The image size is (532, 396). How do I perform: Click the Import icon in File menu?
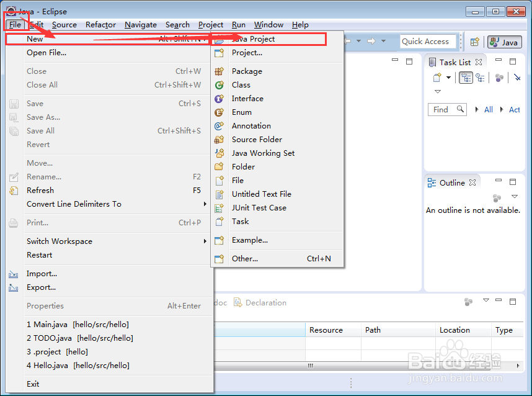(14, 274)
